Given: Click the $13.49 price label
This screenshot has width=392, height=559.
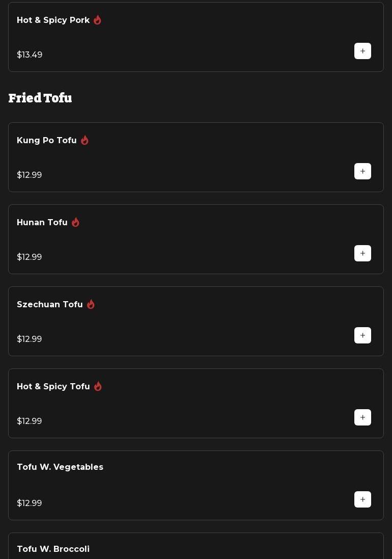Looking at the screenshot, I should (30, 55).
